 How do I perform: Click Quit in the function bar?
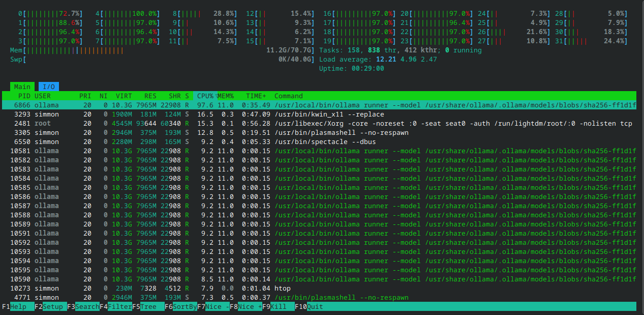coord(309,307)
